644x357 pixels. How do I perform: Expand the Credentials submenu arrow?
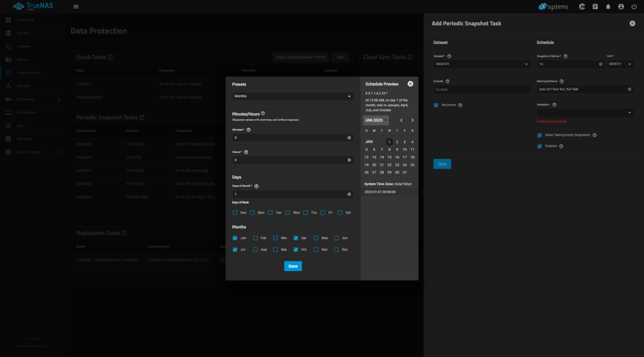pyautogui.click(x=59, y=99)
